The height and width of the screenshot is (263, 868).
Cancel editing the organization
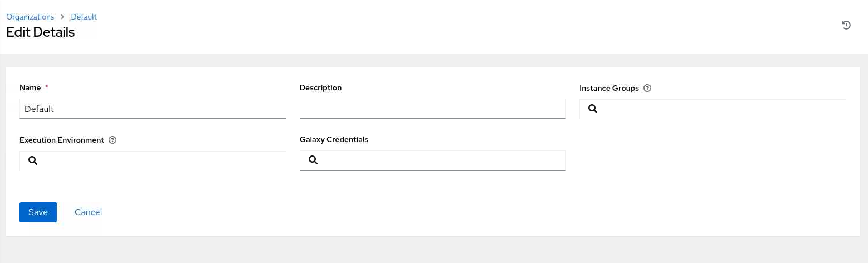[88, 212]
